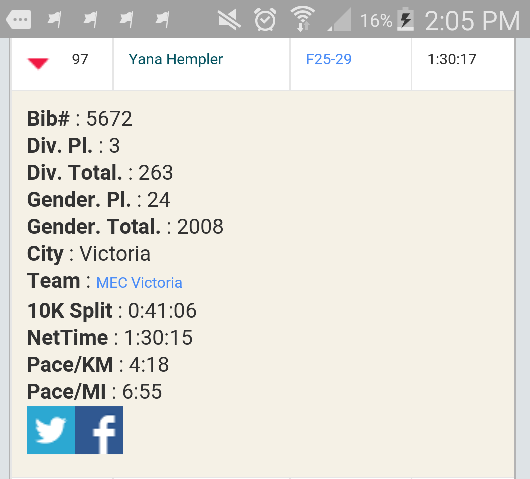Share result on Facebook
This screenshot has width=530, height=479.
tap(99, 430)
